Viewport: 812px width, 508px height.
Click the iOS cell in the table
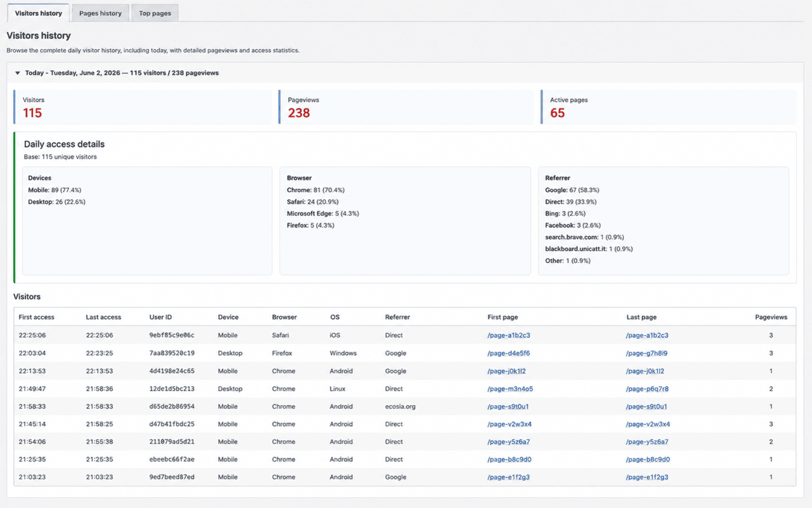tap(335, 335)
